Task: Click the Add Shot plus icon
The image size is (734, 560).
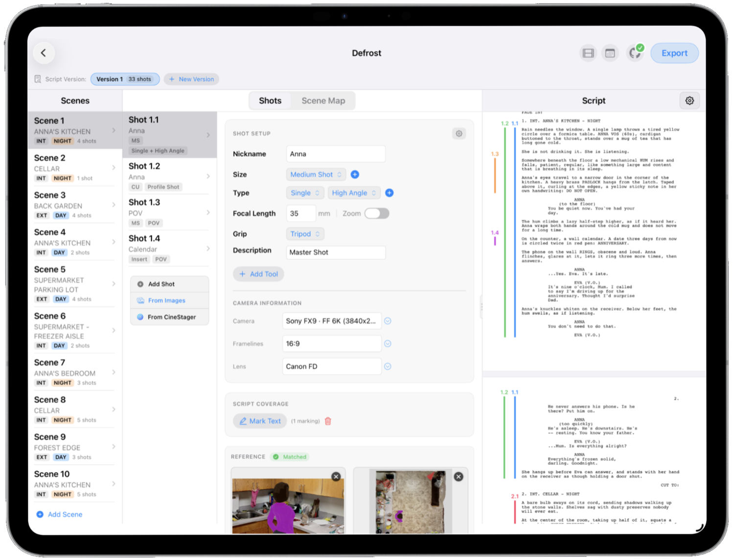Action: [x=140, y=284]
